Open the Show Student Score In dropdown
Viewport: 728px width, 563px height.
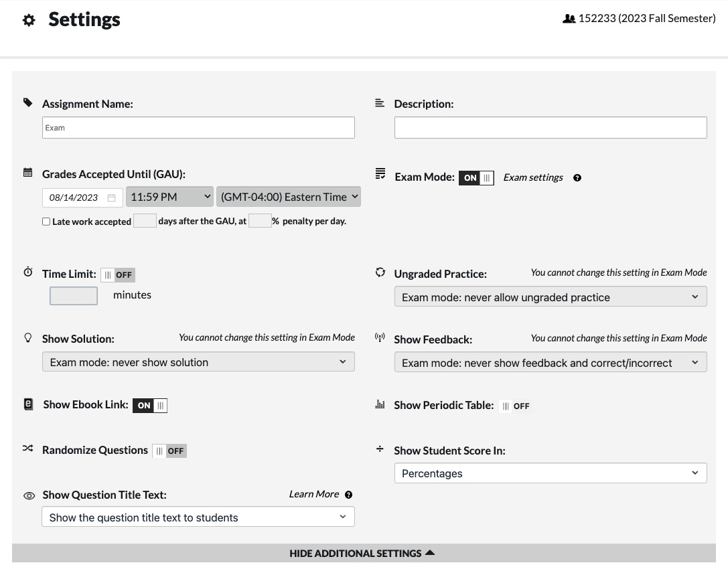point(550,473)
